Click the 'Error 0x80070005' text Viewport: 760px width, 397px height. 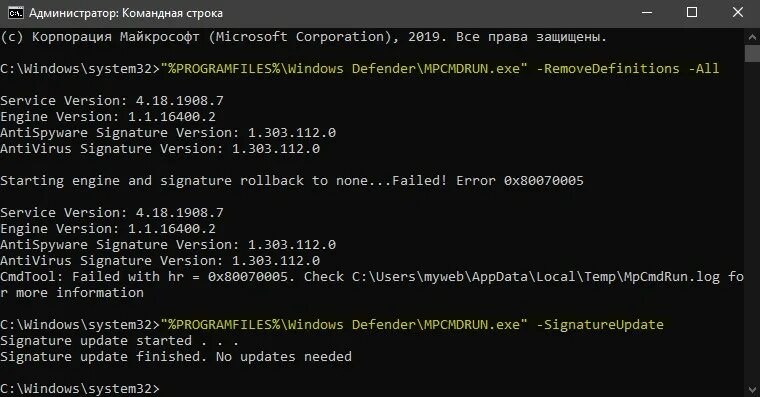tap(520, 181)
